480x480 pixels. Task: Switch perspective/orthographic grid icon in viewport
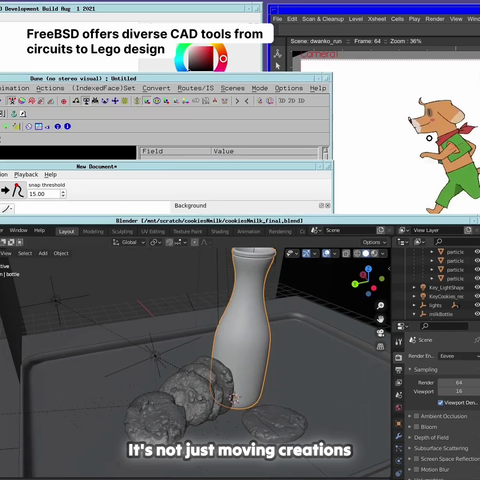[380, 347]
